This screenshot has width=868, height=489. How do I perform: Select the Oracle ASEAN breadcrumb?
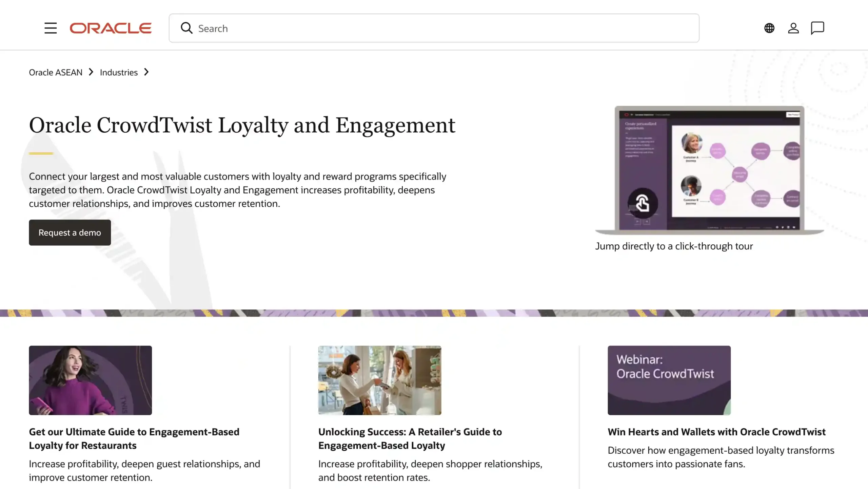pos(56,72)
